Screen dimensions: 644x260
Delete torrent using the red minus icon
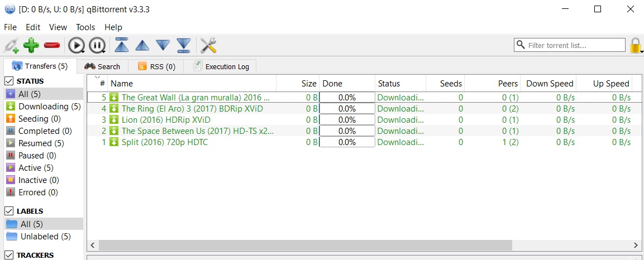click(x=52, y=45)
